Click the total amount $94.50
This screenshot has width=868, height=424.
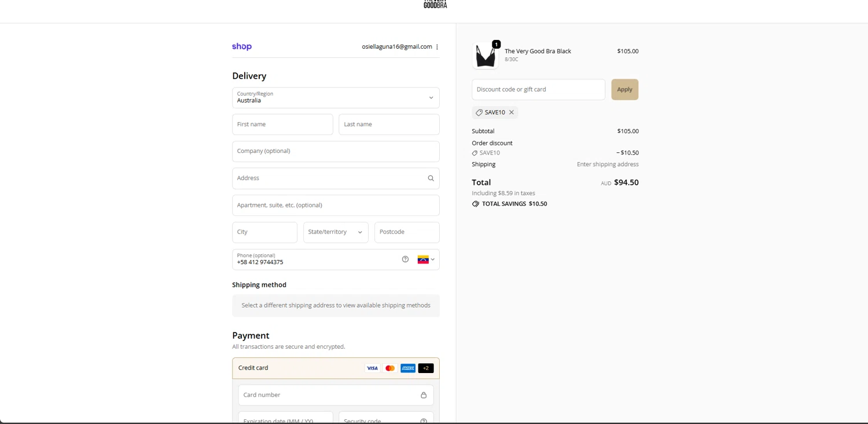(626, 182)
